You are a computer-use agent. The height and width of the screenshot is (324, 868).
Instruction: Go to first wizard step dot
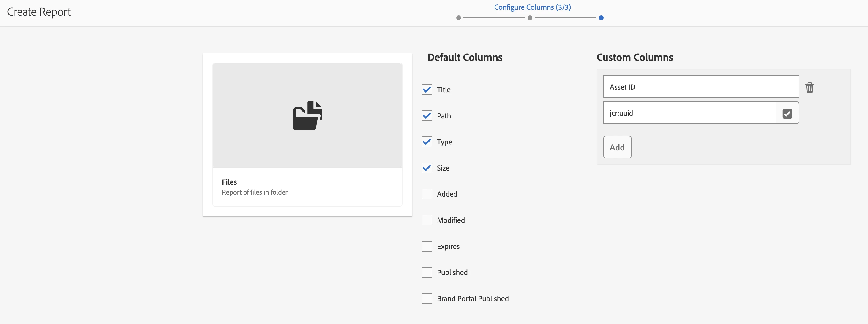458,18
